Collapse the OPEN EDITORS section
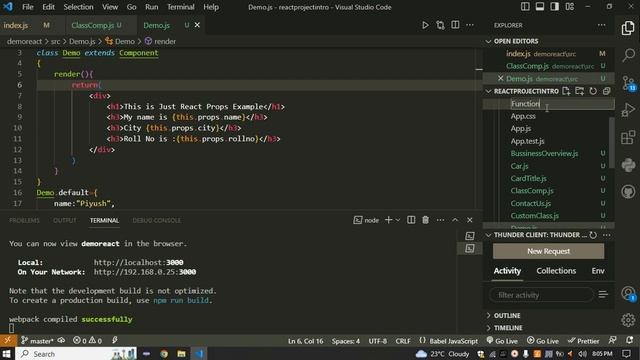The width and height of the screenshot is (640, 360). click(489, 41)
